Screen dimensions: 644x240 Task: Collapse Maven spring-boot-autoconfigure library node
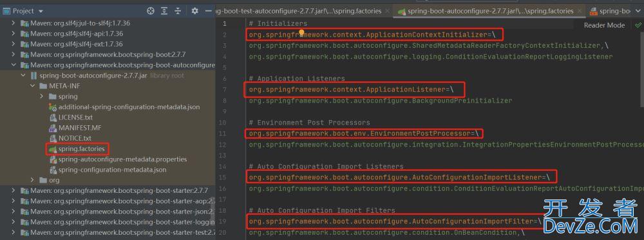[x=14, y=65]
